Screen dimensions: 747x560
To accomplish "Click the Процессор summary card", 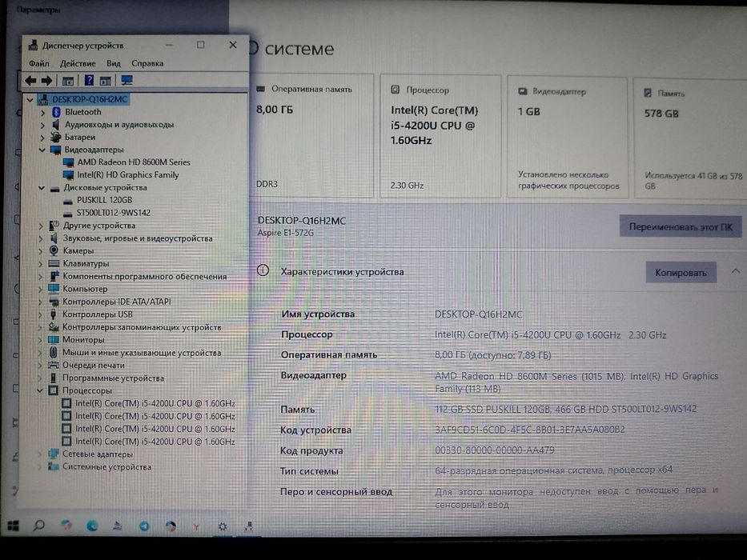I will click(440, 137).
